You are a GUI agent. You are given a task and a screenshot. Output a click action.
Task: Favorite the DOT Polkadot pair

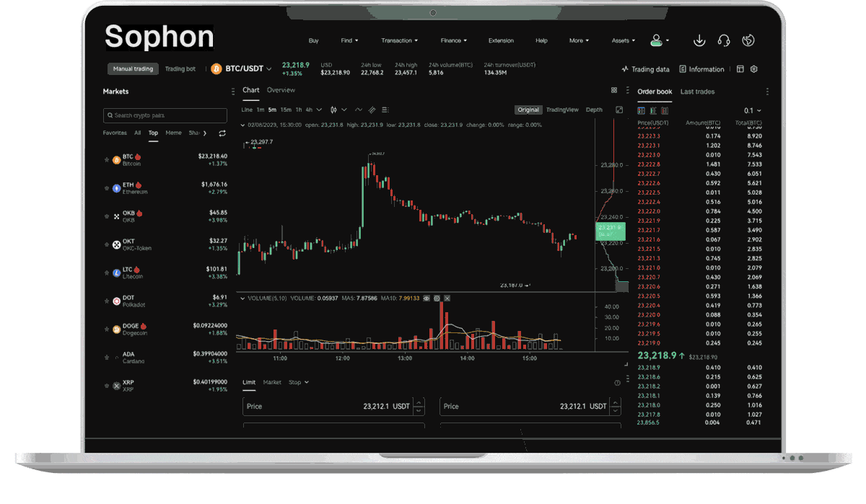point(108,301)
